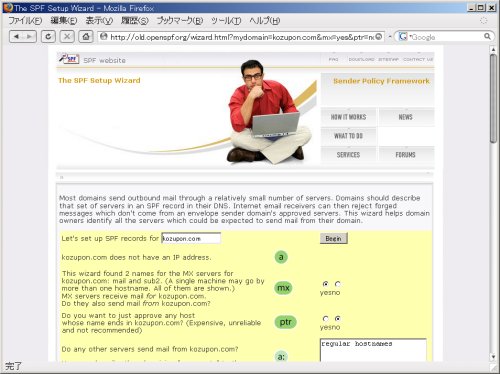Click the browser Back arrow button
The height and width of the screenshot is (374, 500).
16,37
